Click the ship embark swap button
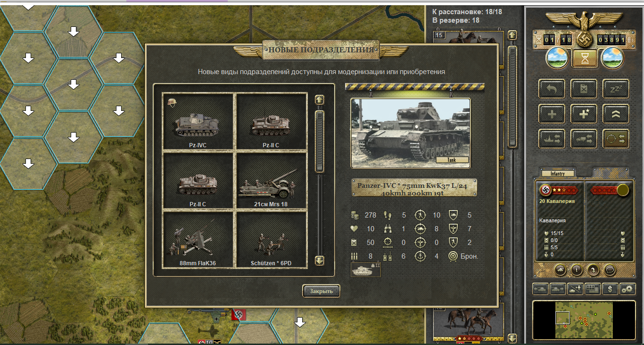Viewport: 644px width, 345px height. (552, 138)
